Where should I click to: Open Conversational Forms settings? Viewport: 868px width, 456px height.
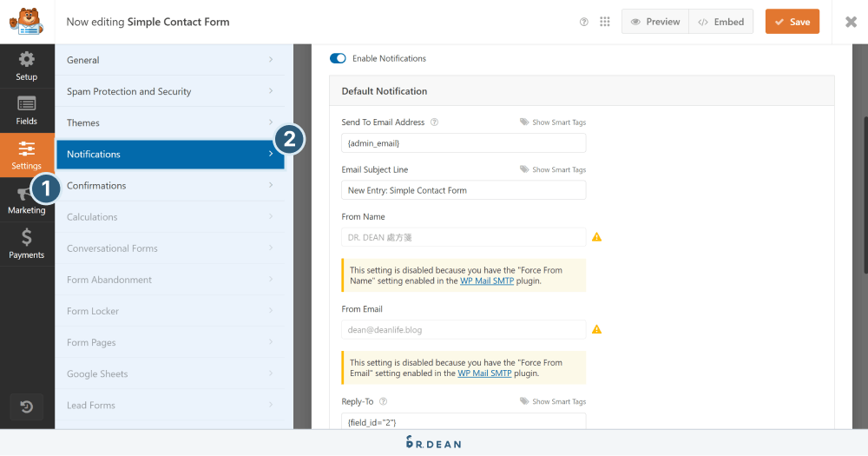click(x=170, y=248)
